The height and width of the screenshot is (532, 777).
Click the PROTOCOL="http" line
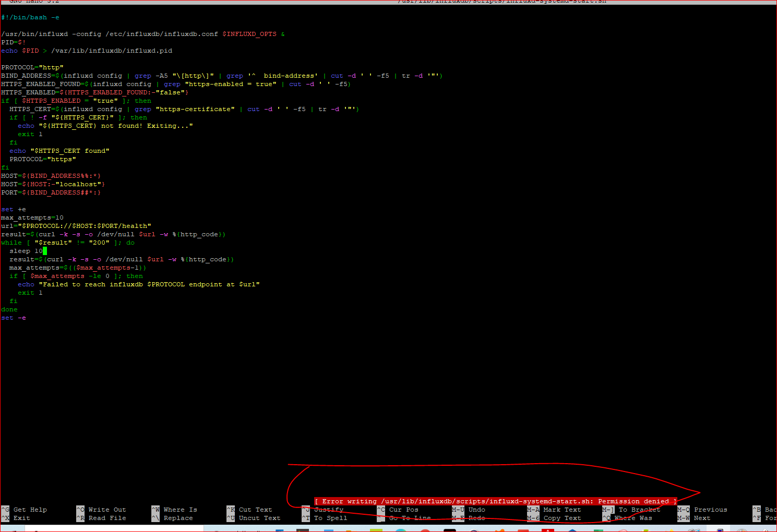[32, 67]
